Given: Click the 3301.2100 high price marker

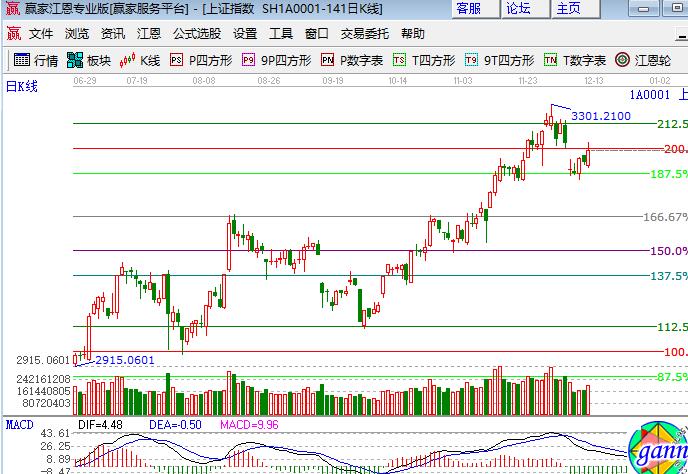Looking at the screenshot, I should tap(602, 116).
